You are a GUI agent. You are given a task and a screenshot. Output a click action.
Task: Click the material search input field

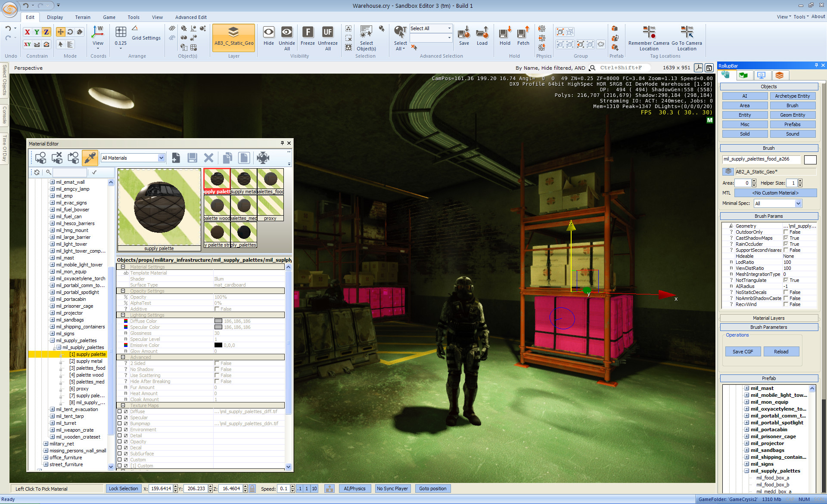pos(69,172)
